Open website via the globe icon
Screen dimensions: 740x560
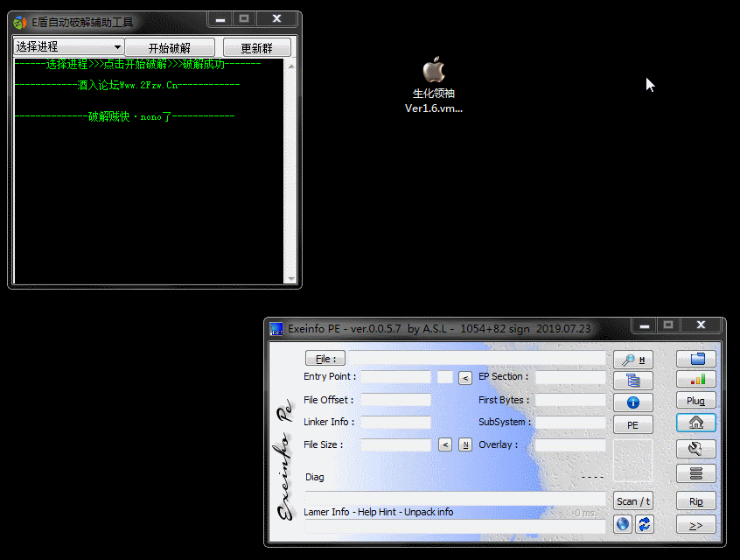pyautogui.click(x=622, y=522)
